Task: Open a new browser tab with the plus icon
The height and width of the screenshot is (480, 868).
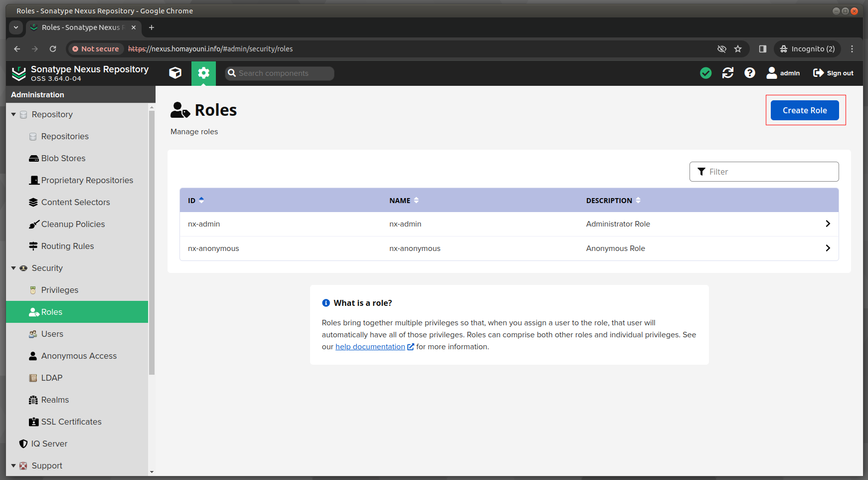Action: click(x=152, y=27)
